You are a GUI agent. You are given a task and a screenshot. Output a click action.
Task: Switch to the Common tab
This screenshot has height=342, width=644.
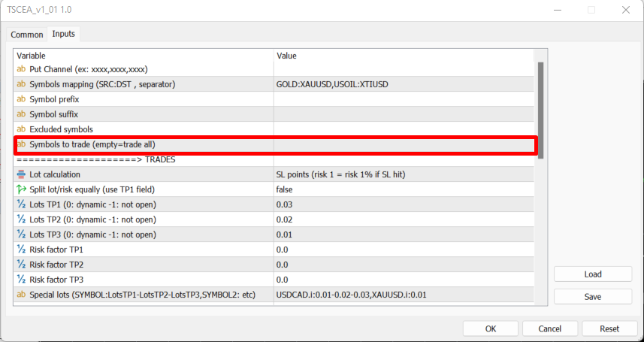[x=26, y=35]
